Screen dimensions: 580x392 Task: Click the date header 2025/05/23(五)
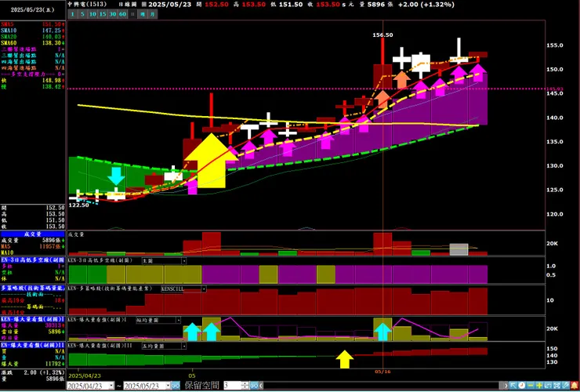pyautogui.click(x=33, y=9)
